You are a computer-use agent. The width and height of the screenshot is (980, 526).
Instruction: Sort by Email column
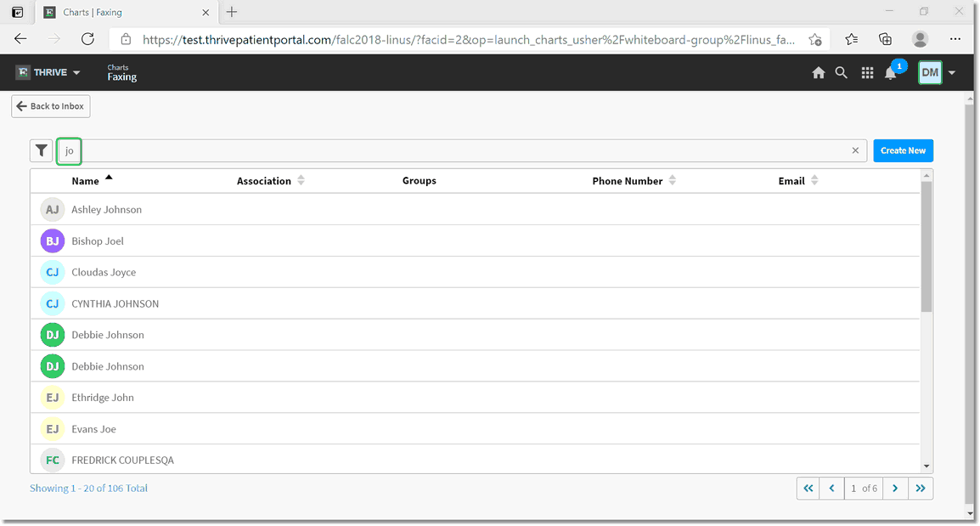coord(798,181)
